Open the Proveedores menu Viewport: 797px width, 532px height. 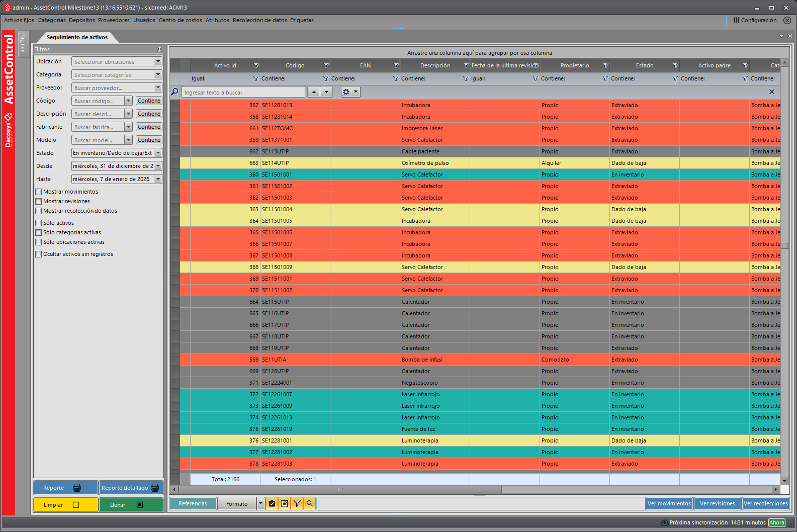click(114, 20)
